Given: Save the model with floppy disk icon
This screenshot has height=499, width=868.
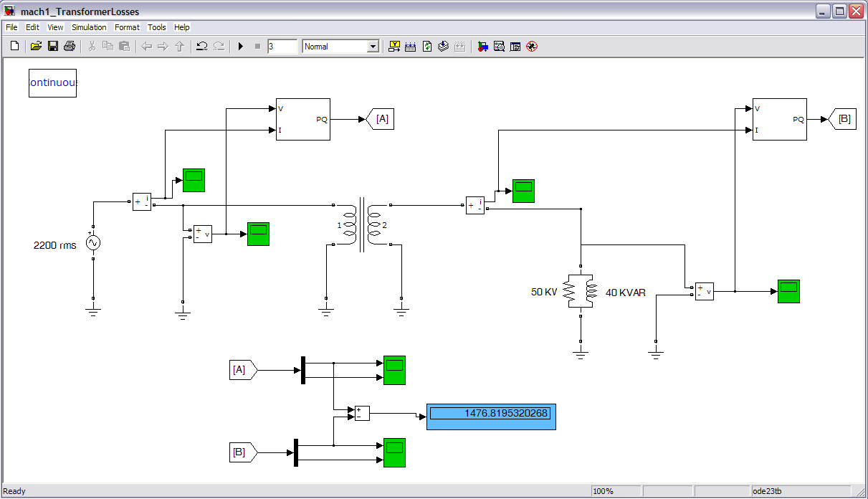Looking at the screenshot, I should pos(52,47).
